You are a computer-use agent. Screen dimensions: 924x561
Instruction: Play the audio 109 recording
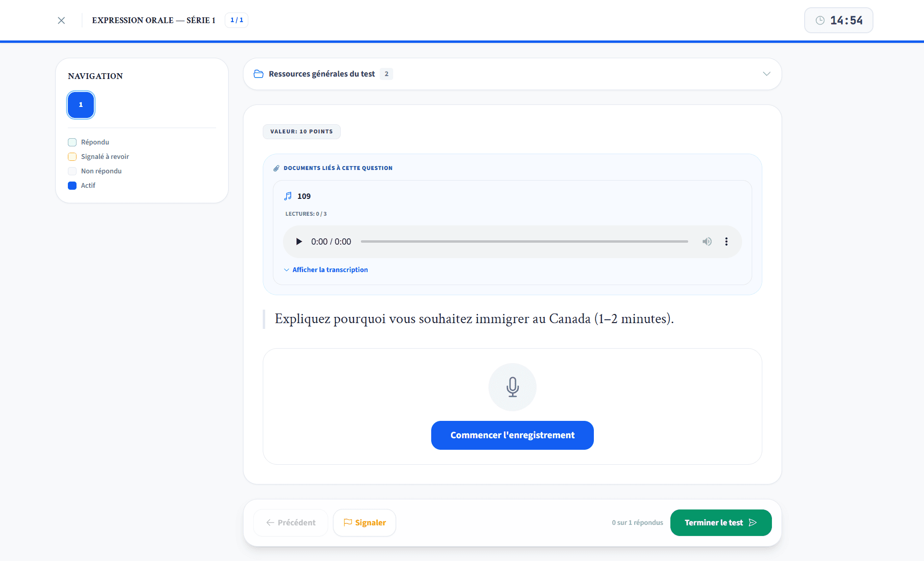click(299, 241)
